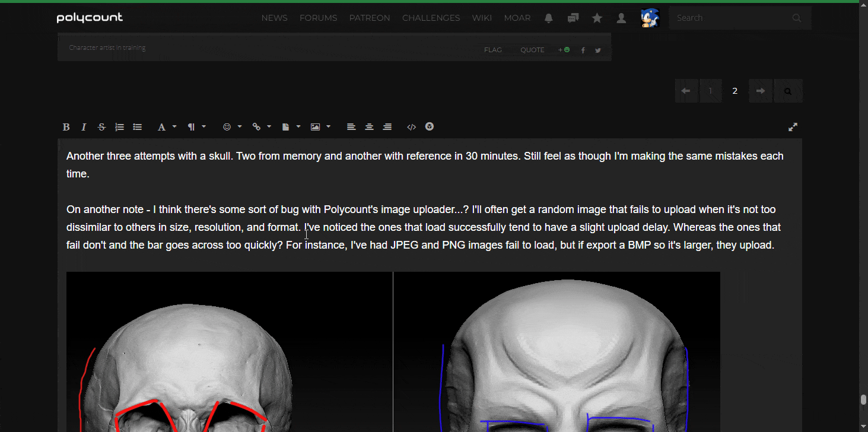Expand the paragraph format dropdown arrow
The height and width of the screenshot is (432, 868).
point(204,126)
